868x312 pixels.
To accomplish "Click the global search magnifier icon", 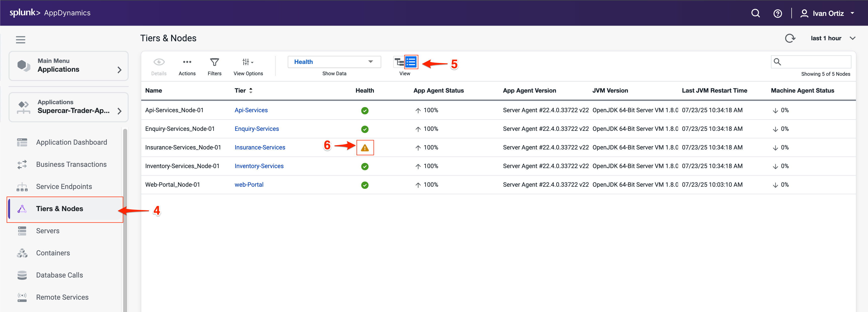I will click(x=755, y=13).
